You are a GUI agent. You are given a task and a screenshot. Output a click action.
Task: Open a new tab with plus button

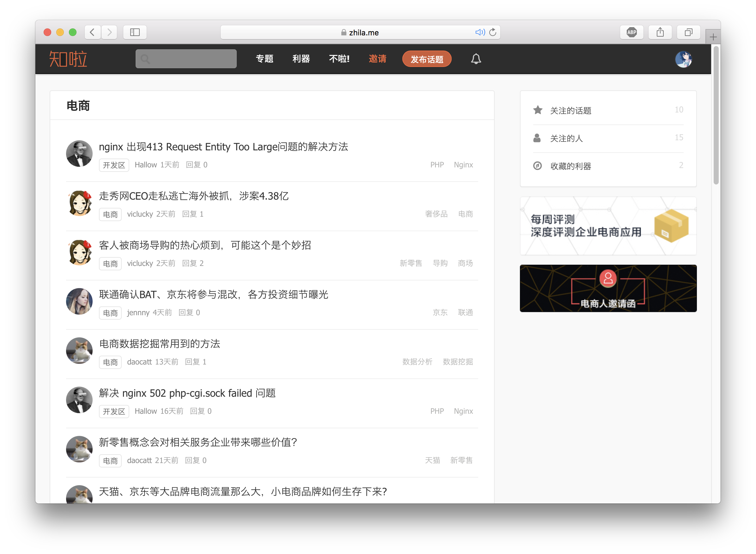tap(713, 37)
